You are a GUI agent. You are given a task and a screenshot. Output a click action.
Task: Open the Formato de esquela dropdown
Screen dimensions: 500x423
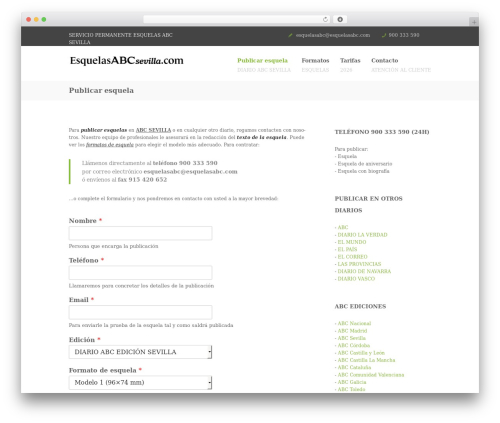coord(140,383)
